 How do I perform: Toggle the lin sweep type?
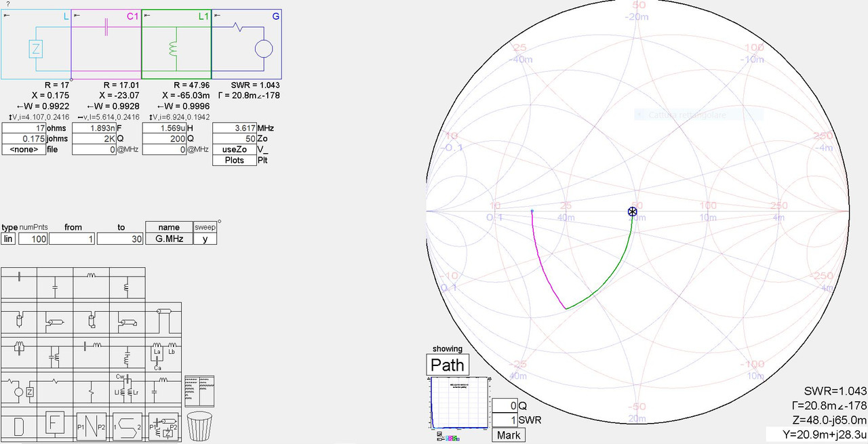tap(9, 239)
